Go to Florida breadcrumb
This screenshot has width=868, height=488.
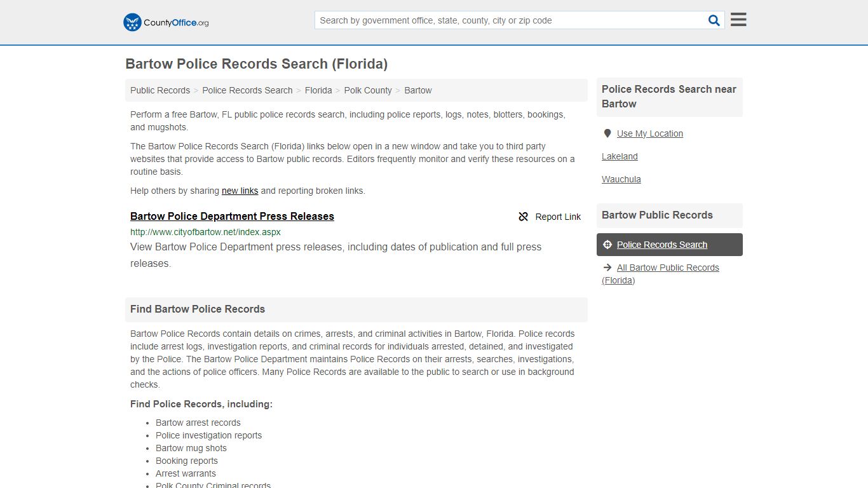pyautogui.click(x=318, y=90)
